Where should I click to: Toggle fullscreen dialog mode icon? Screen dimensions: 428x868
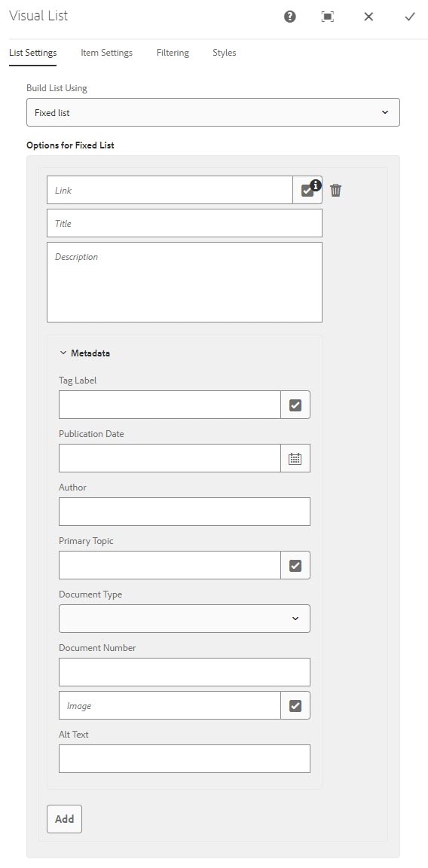pyautogui.click(x=328, y=17)
